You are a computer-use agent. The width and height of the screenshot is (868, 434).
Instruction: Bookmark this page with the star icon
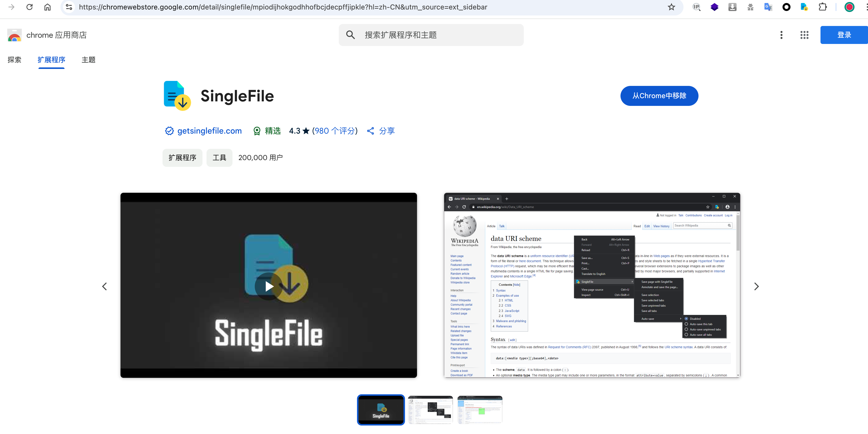click(671, 7)
